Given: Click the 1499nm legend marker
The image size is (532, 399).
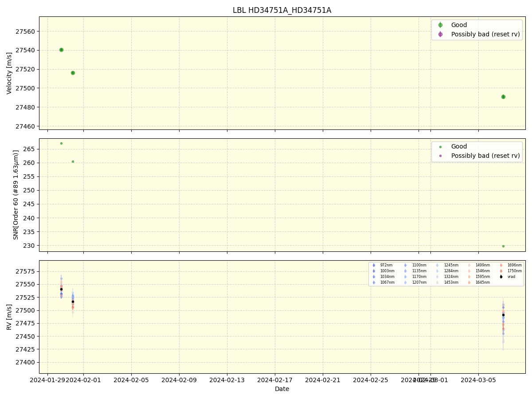Looking at the screenshot, I should pos(469,265).
